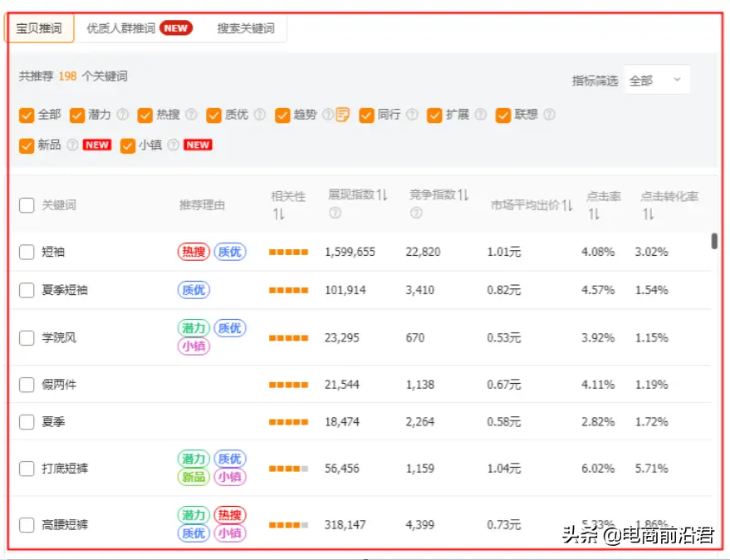Click the vertical scrollbar of keyword table

click(x=714, y=241)
